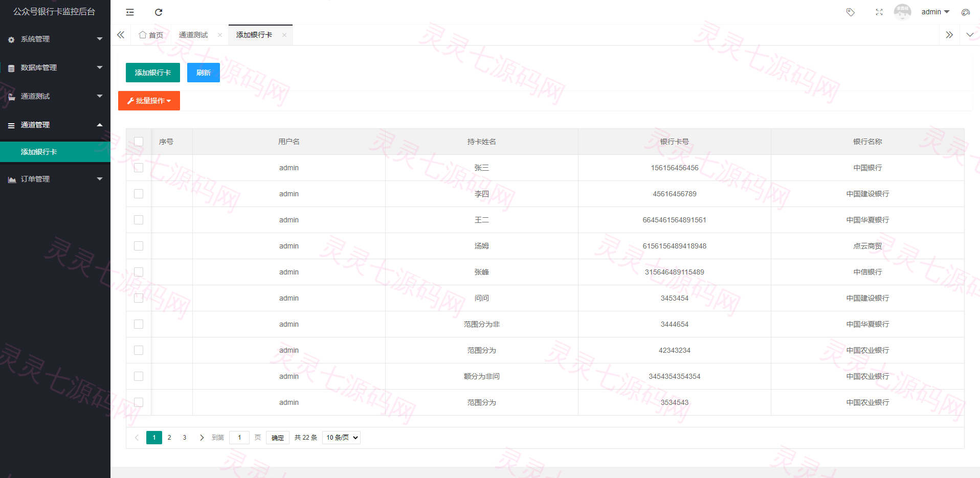Check the row for 王二
The height and width of the screenshot is (478, 980).
(x=139, y=220)
